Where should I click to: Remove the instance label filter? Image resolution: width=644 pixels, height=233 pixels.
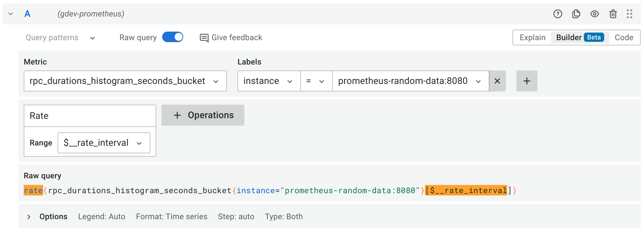click(x=497, y=81)
